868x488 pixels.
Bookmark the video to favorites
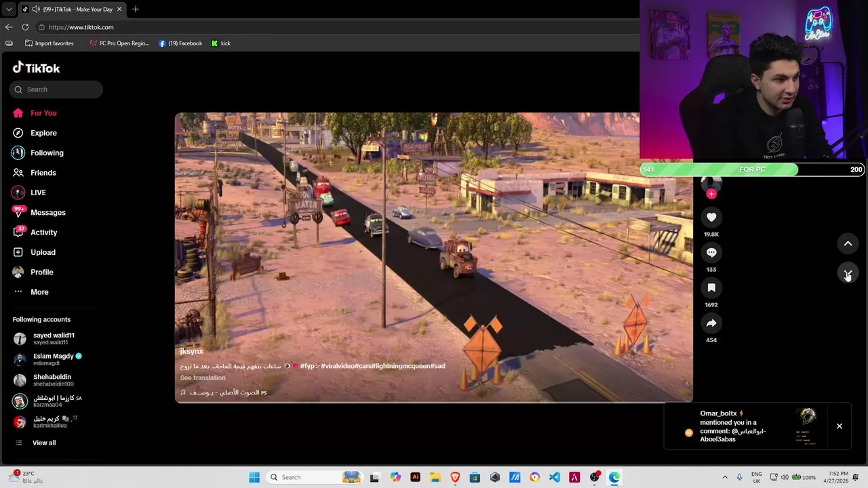point(711,287)
